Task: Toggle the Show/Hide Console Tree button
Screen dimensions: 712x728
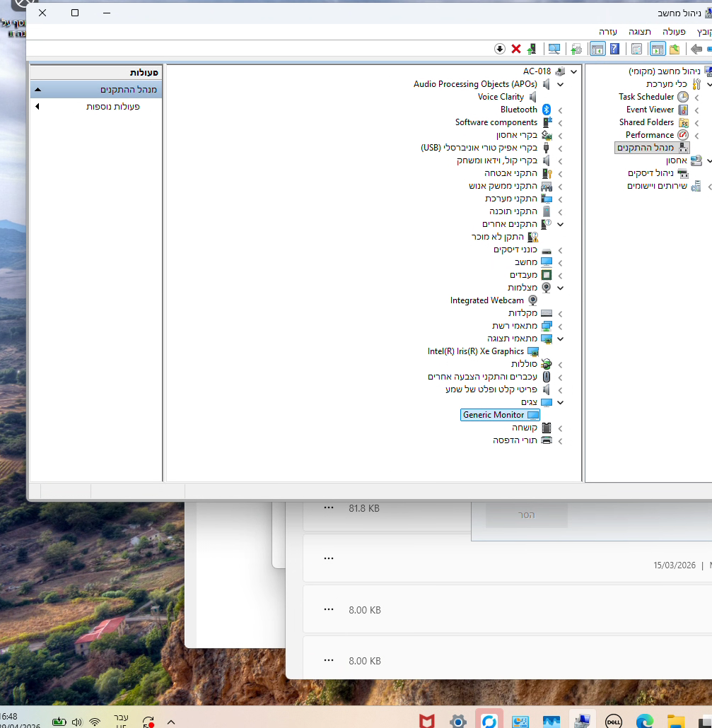Action: [x=658, y=49]
